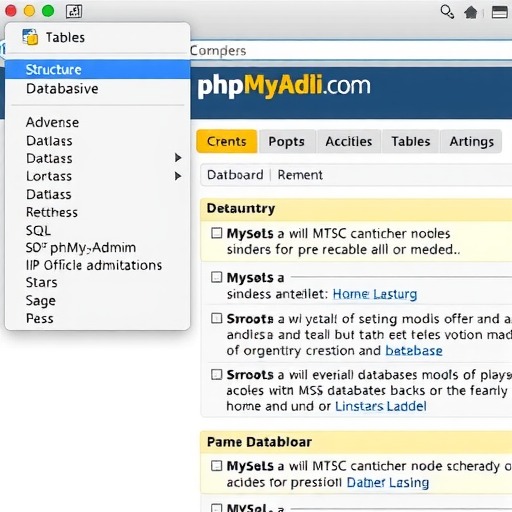Click the Rement sub-navigation item
The height and width of the screenshot is (512, 512).
coord(300,175)
